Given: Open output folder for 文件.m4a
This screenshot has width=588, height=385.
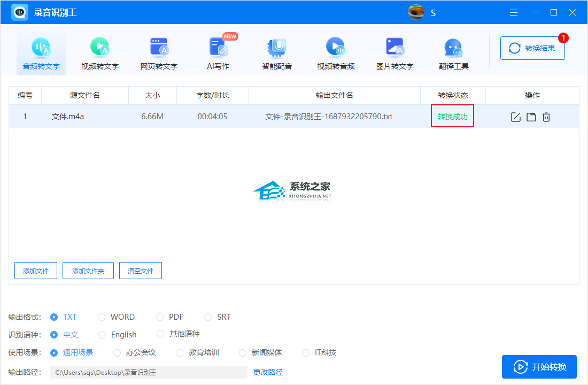Looking at the screenshot, I should [531, 117].
